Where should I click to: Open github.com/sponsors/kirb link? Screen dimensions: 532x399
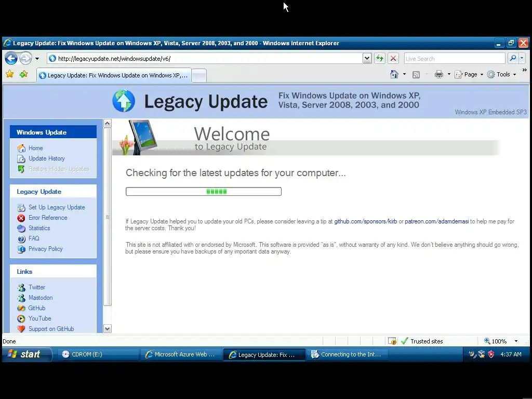click(365, 221)
